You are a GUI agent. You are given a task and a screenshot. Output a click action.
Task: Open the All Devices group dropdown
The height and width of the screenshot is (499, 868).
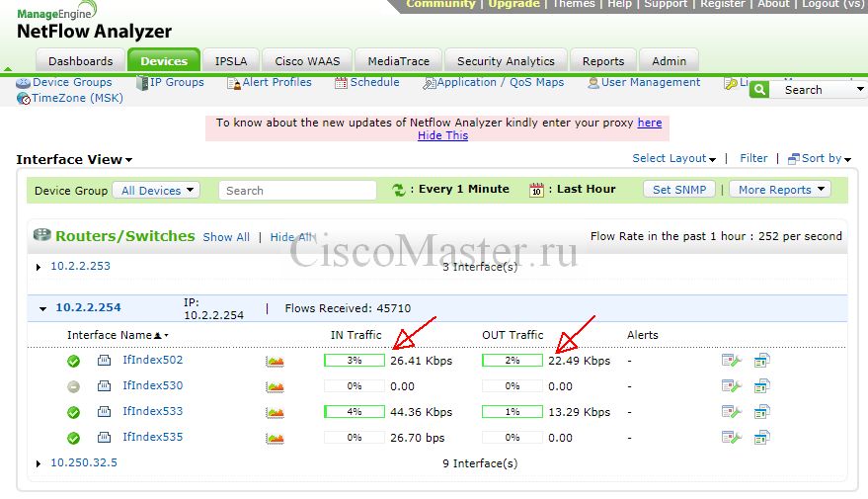156,191
